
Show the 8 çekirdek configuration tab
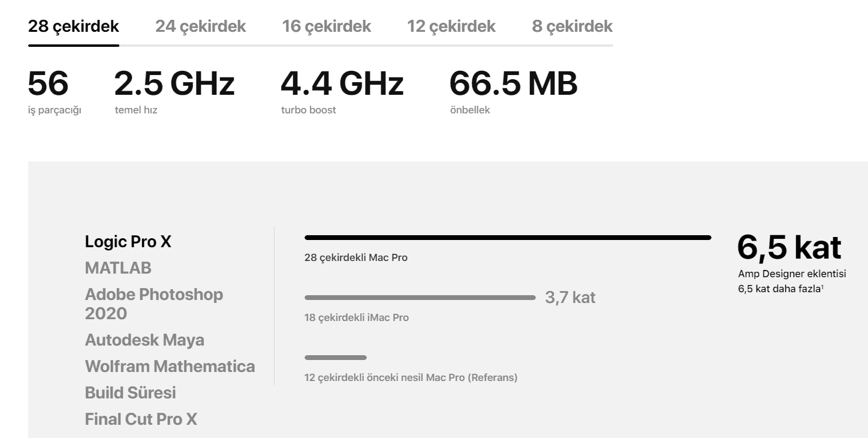pyautogui.click(x=572, y=26)
